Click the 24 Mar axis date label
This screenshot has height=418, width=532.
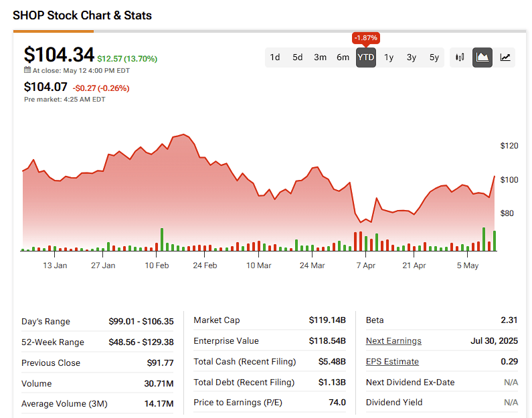[312, 266]
